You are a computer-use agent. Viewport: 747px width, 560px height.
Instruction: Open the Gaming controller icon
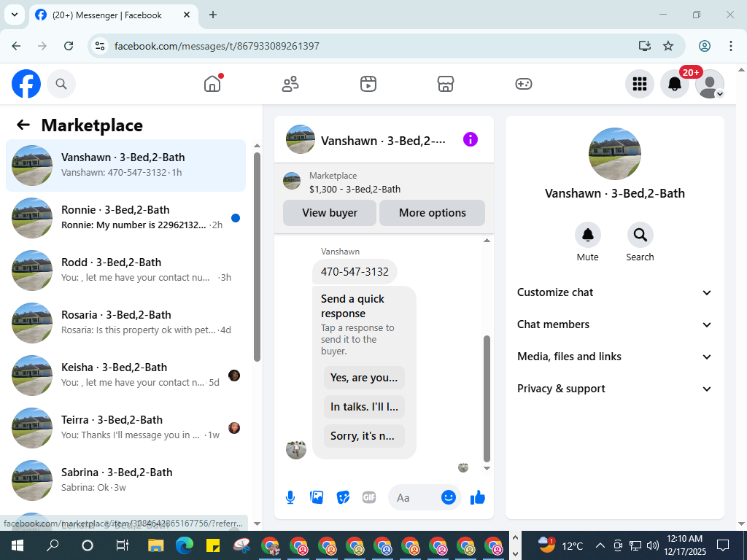(x=524, y=84)
